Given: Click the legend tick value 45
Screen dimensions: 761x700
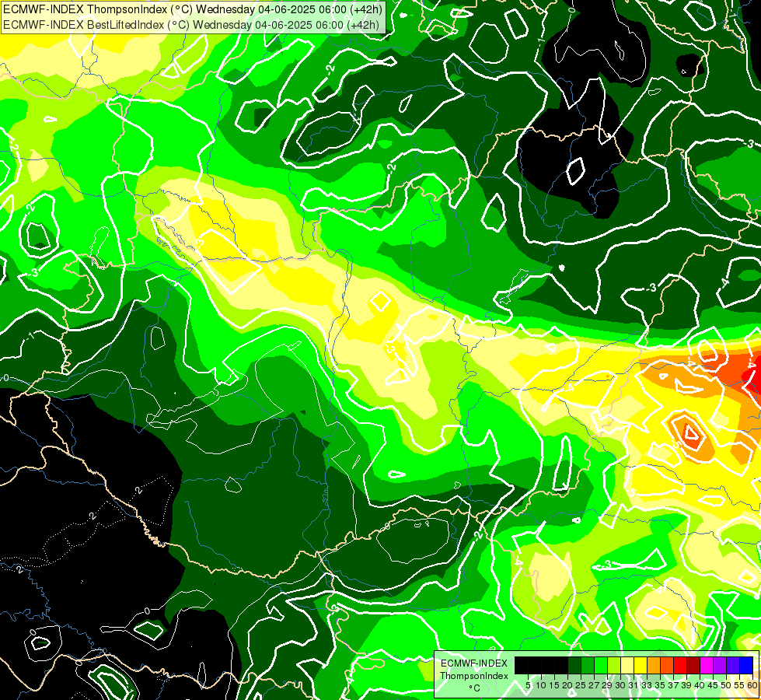Looking at the screenshot, I should click(x=714, y=685).
